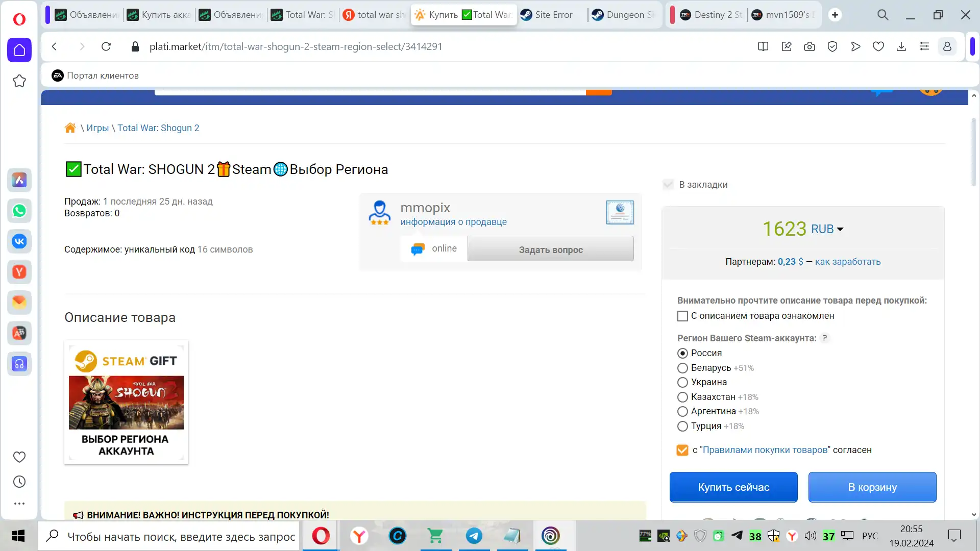Click 'Задать вопрос' to seller
The image size is (980, 551).
pyautogui.click(x=551, y=249)
